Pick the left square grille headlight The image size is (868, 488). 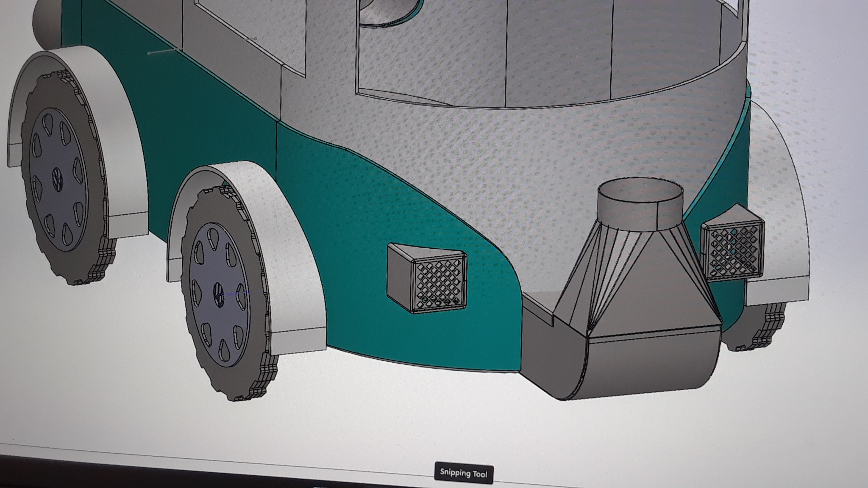(x=427, y=277)
